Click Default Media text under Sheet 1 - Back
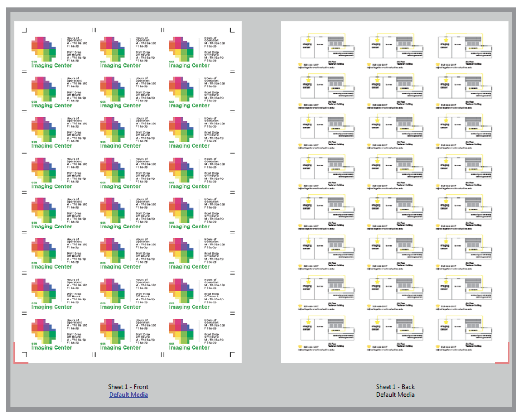 395,395
